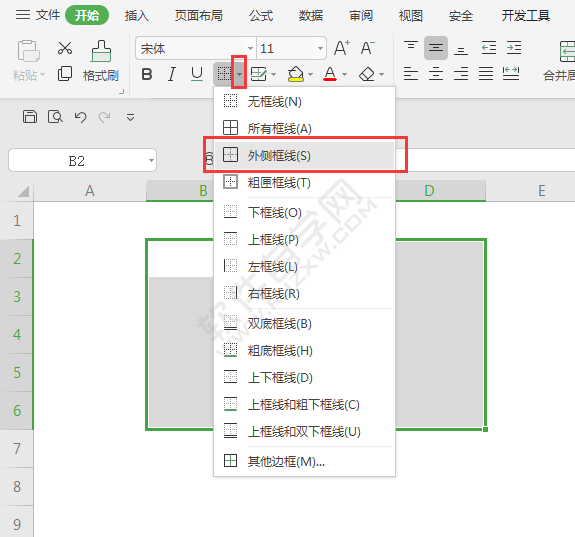The image size is (575, 537).
Task: Click the redo arrow
Action: [105, 117]
